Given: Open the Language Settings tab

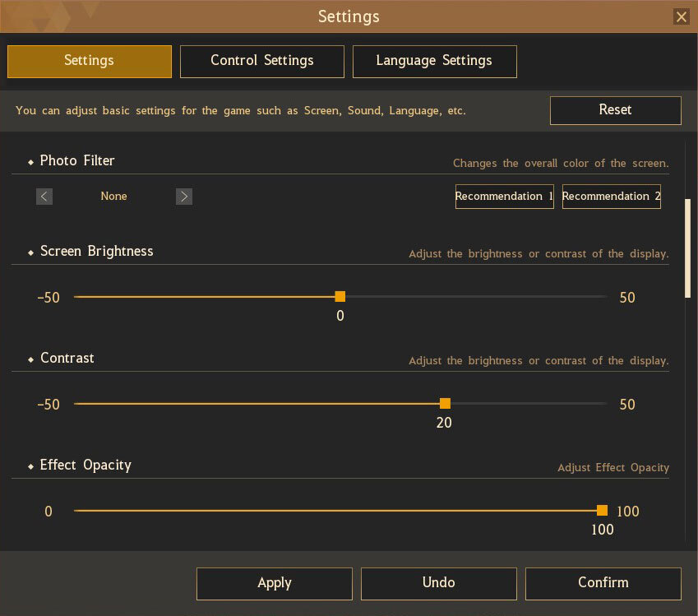Looking at the screenshot, I should 434,61.
